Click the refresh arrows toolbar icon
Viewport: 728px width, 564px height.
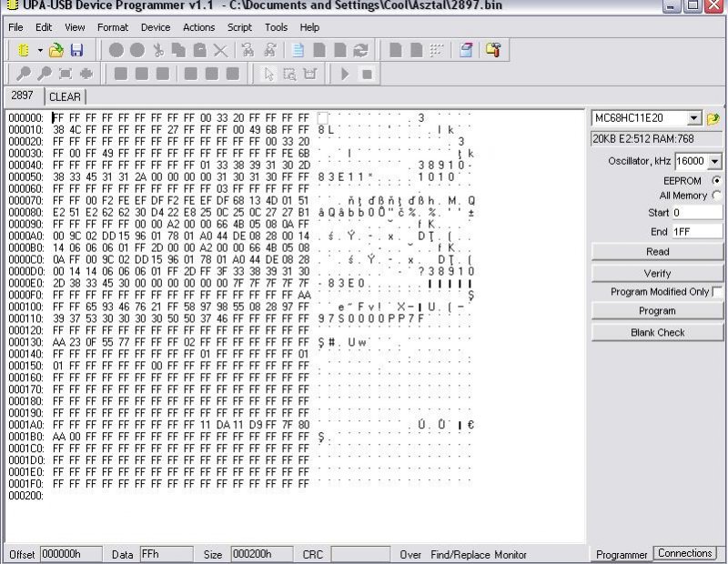(360, 50)
